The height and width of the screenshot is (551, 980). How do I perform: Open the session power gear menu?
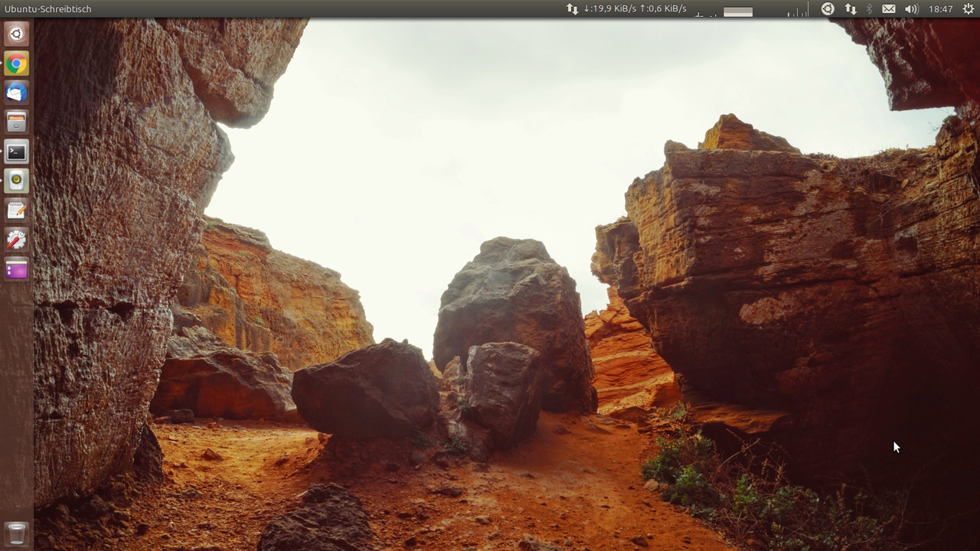click(x=968, y=9)
